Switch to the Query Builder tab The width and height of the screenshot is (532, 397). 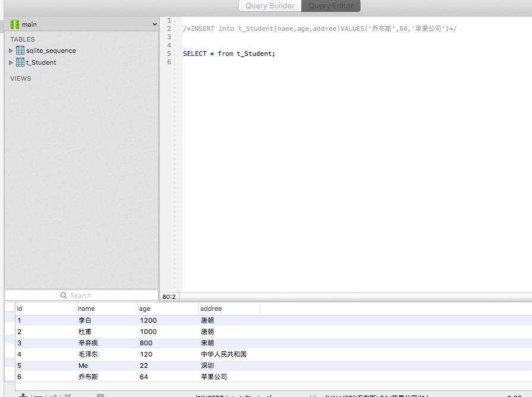click(270, 6)
